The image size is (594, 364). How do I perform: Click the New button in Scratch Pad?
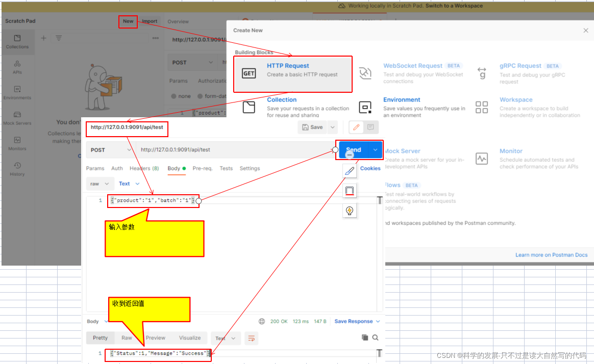(128, 21)
